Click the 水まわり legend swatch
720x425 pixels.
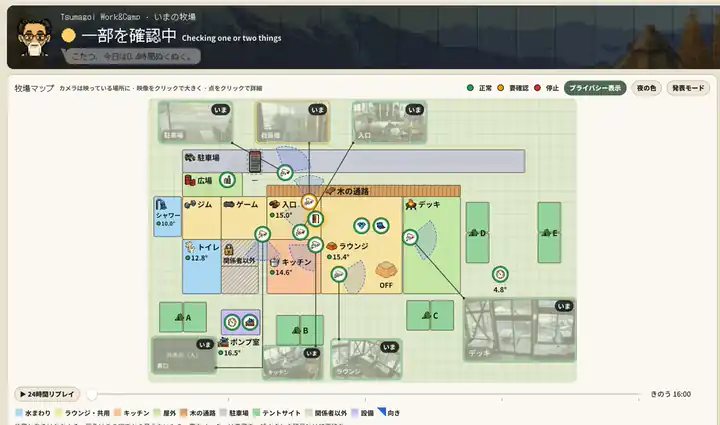click(x=19, y=413)
